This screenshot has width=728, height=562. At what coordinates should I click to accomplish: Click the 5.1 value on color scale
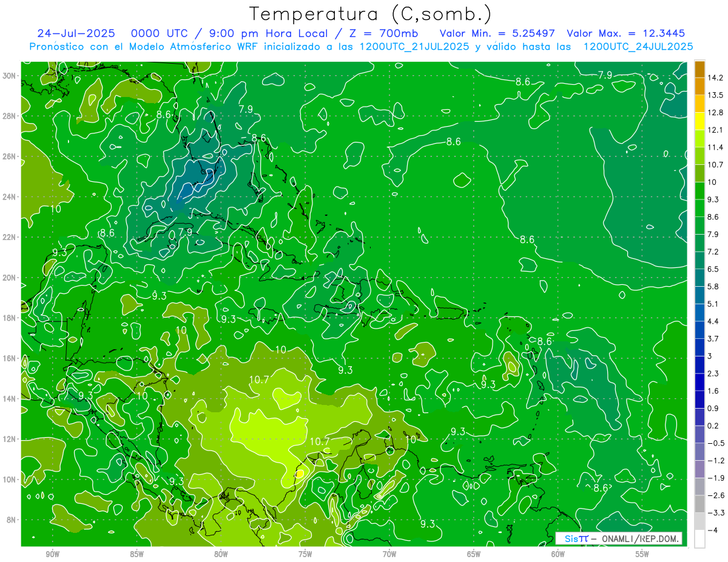tap(713, 304)
